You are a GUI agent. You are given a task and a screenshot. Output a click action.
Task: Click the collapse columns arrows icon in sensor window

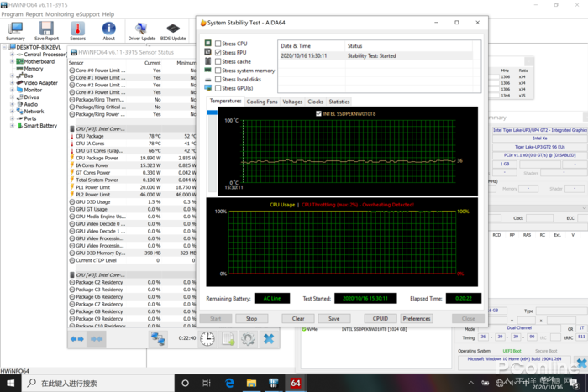pyautogui.click(x=97, y=339)
